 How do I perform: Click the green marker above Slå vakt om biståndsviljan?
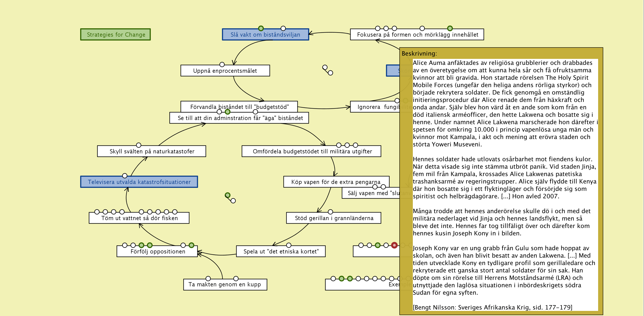[x=261, y=28]
